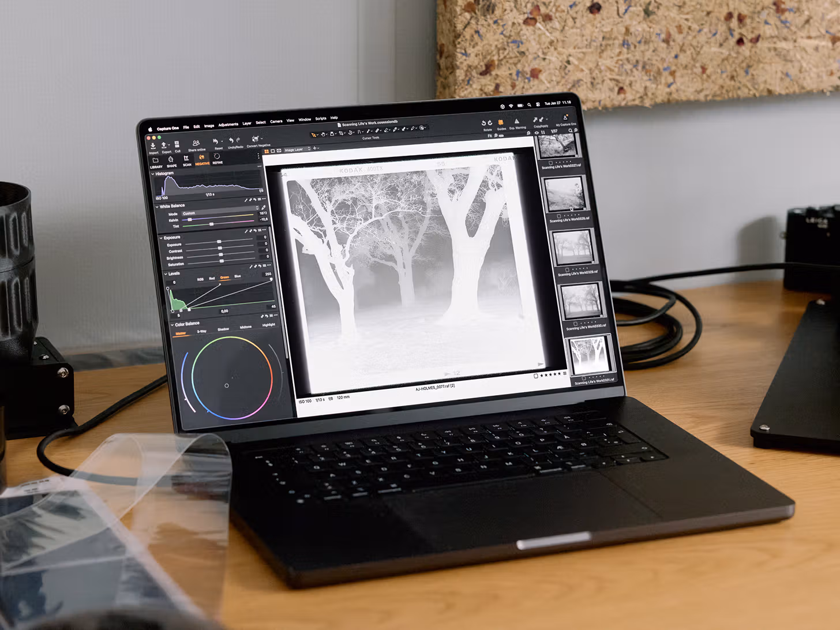Select the Red channel in Levels
This screenshot has width=840, height=630.
(x=212, y=279)
